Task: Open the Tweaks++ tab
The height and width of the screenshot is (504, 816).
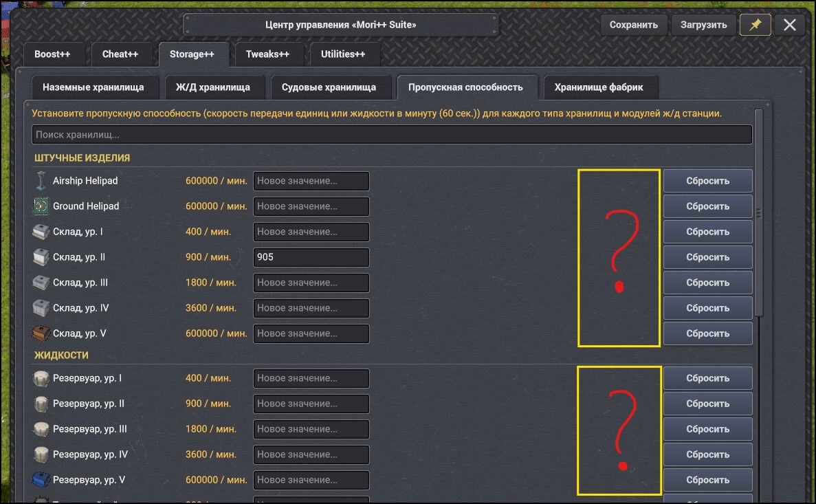Action: point(267,54)
